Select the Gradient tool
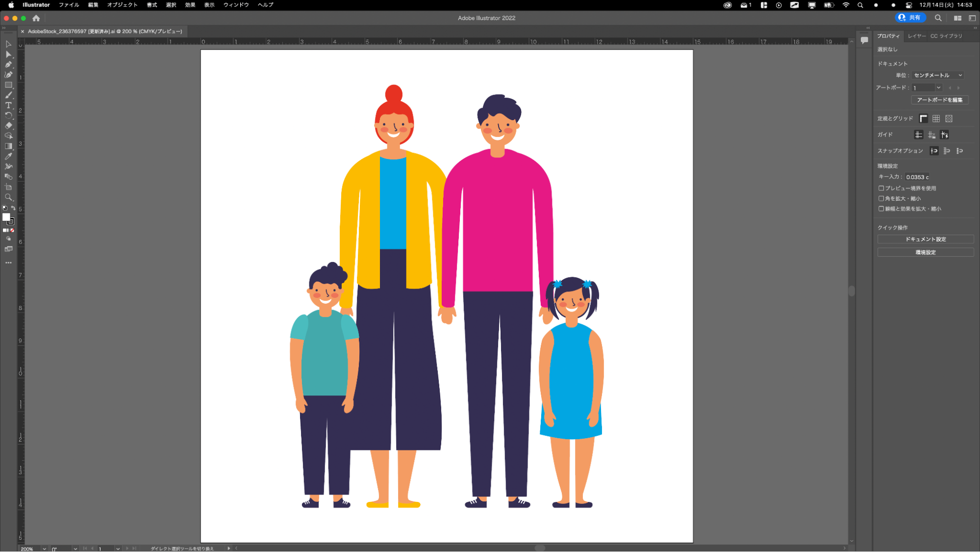The width and height of the screenshot is (980, 552). click(x=8, y=146)
